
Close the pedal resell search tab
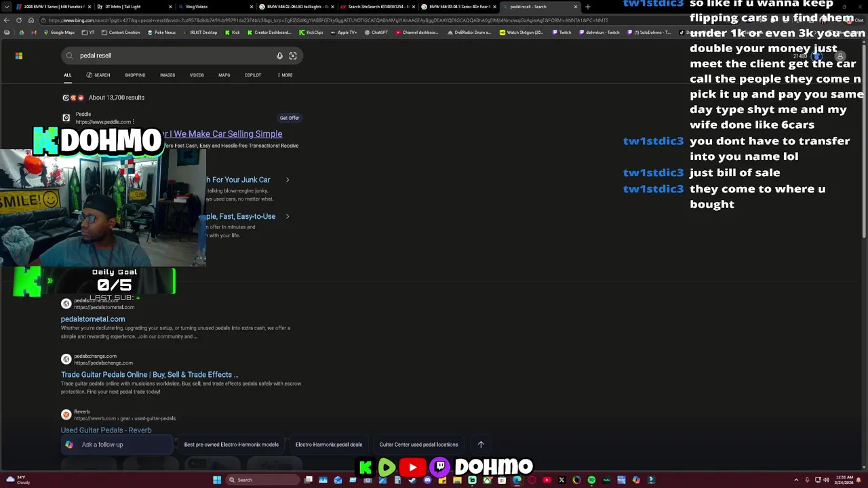(x=576, y=7)
